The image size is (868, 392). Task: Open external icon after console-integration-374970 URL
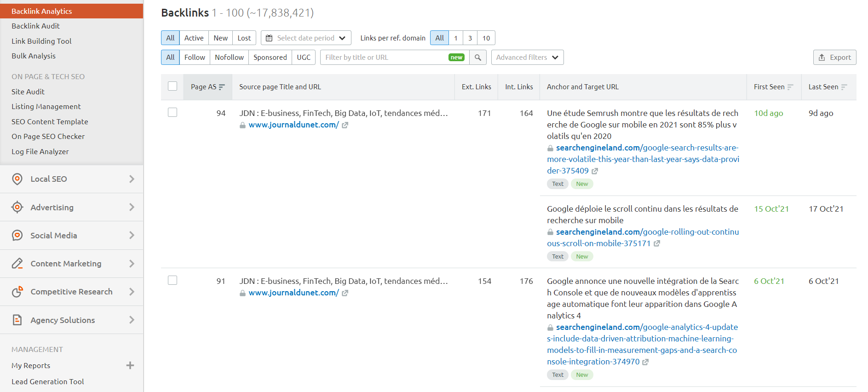tap(645, 362)
